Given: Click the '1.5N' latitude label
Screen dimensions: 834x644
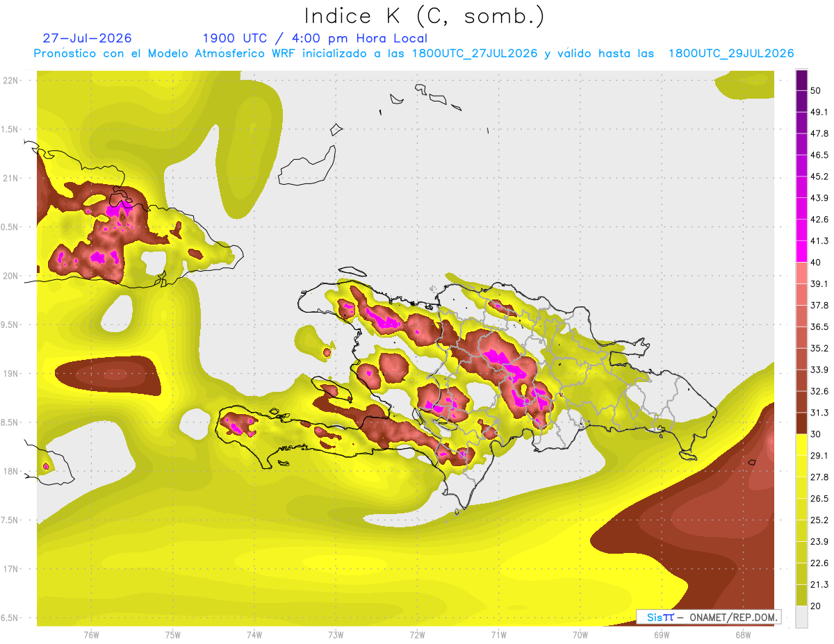Looking at the screenshot, I should coord(10,129).
